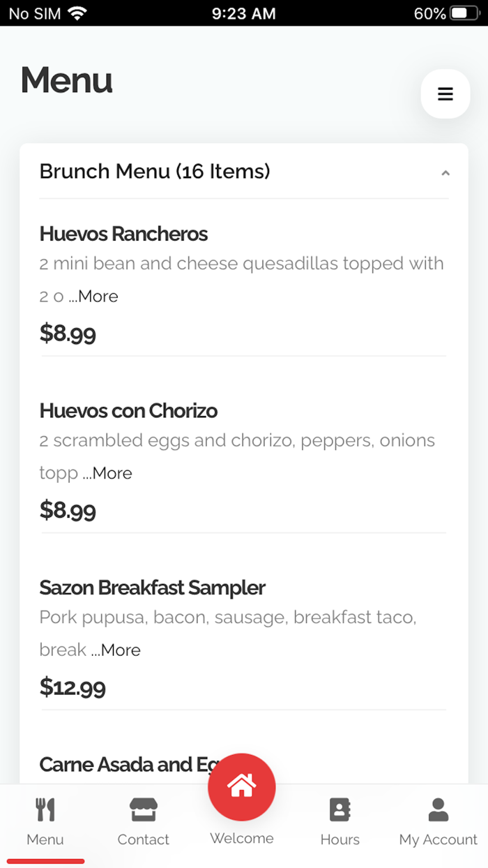Tap the Brunch Menu (16 Items) header
488x868 pixels.
click(154, 172)
